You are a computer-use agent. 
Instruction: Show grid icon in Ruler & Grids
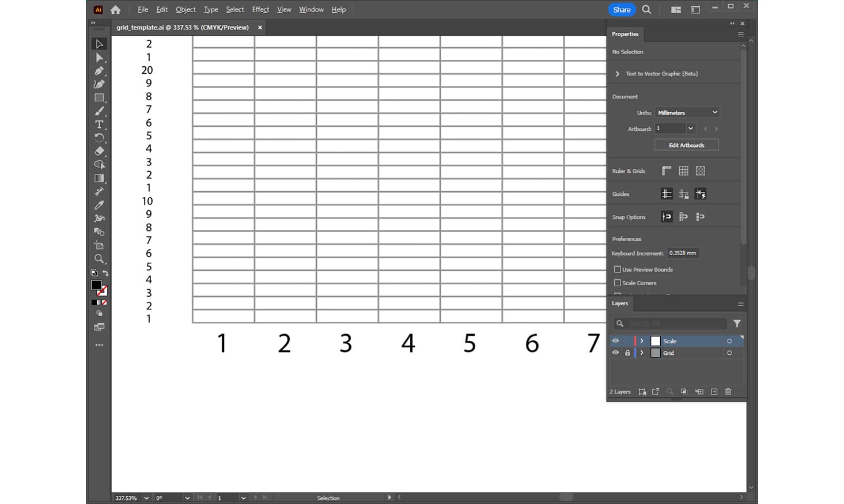click(683, 171)
